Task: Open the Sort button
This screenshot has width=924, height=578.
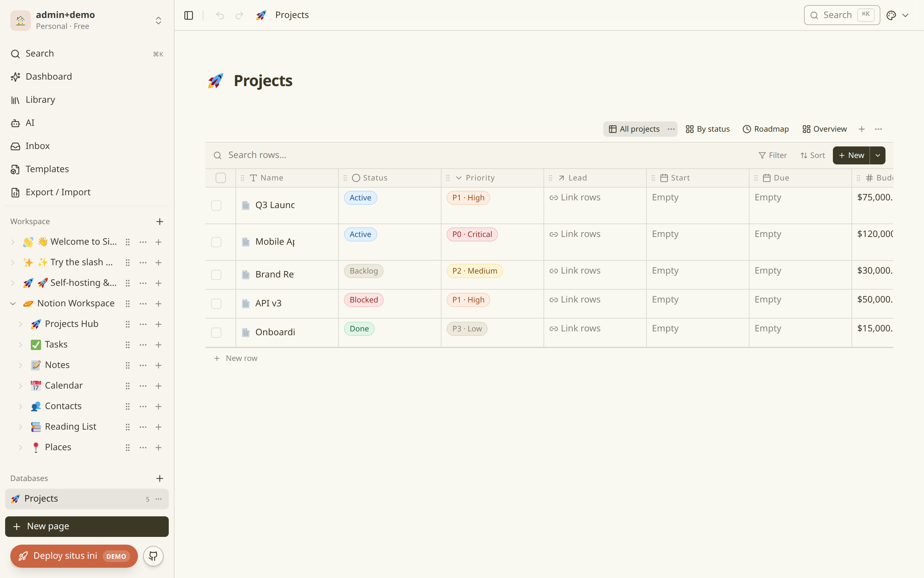Action: [x=812, y=156]
